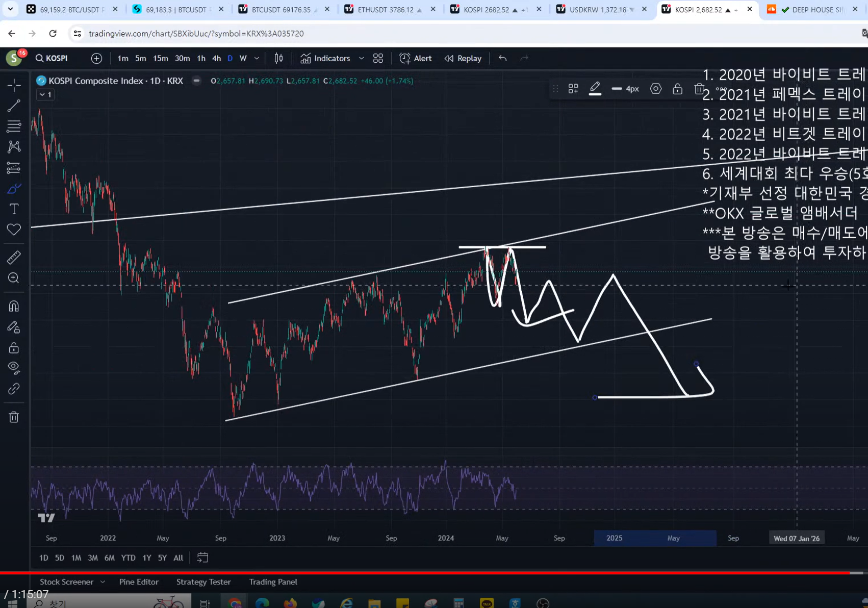
Task: Open the compare or add symbol plus button
Action: click(x=96, y=58)
